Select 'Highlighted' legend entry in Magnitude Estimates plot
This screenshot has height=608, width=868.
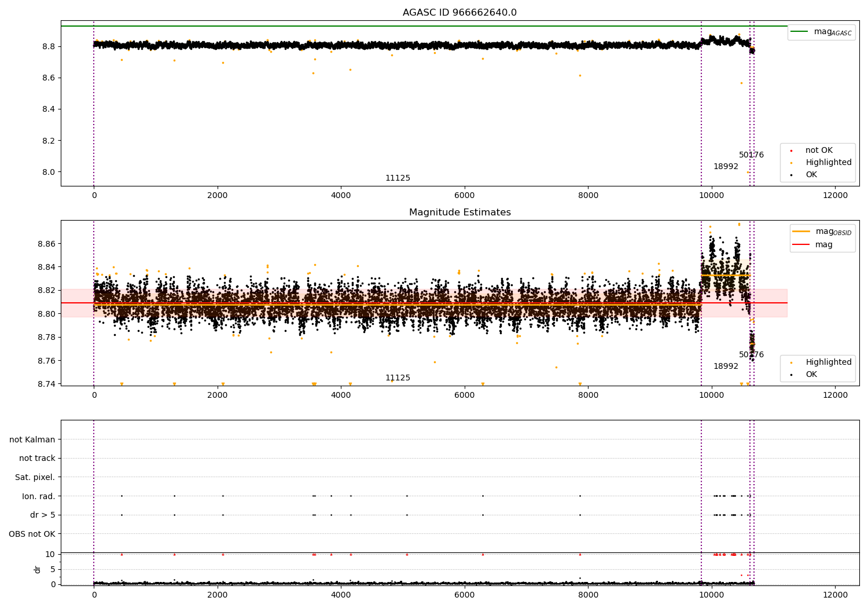pos(828,362)
